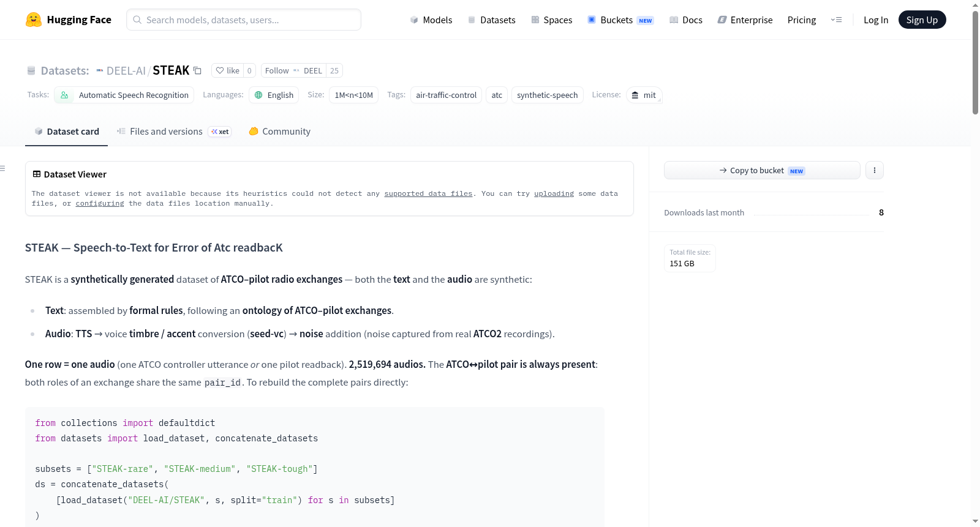Open the Pricing page
Viewport: 980px width, 527px height.
coord(802,20)
